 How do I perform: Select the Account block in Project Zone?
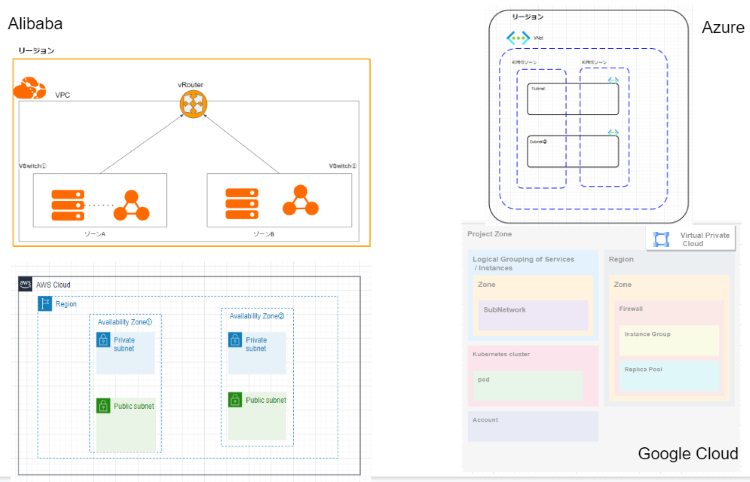point(532,426)
